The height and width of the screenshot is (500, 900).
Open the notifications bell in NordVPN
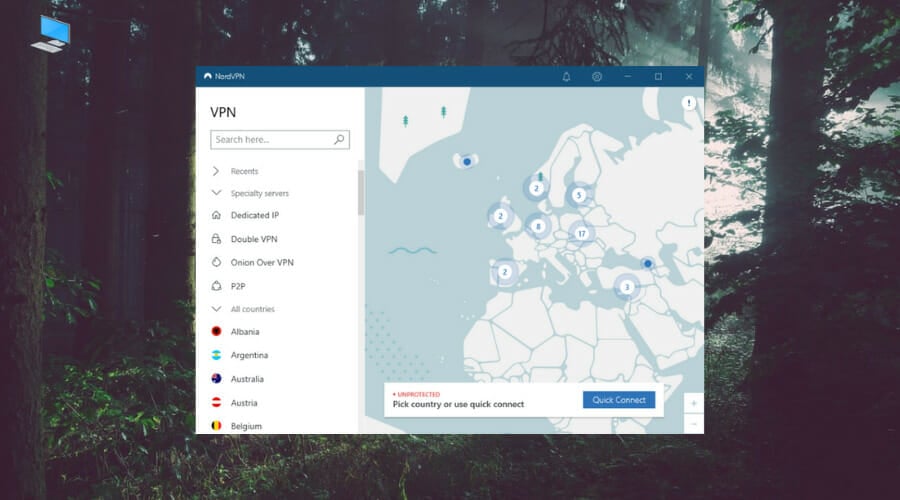click(x=566, y=76)
